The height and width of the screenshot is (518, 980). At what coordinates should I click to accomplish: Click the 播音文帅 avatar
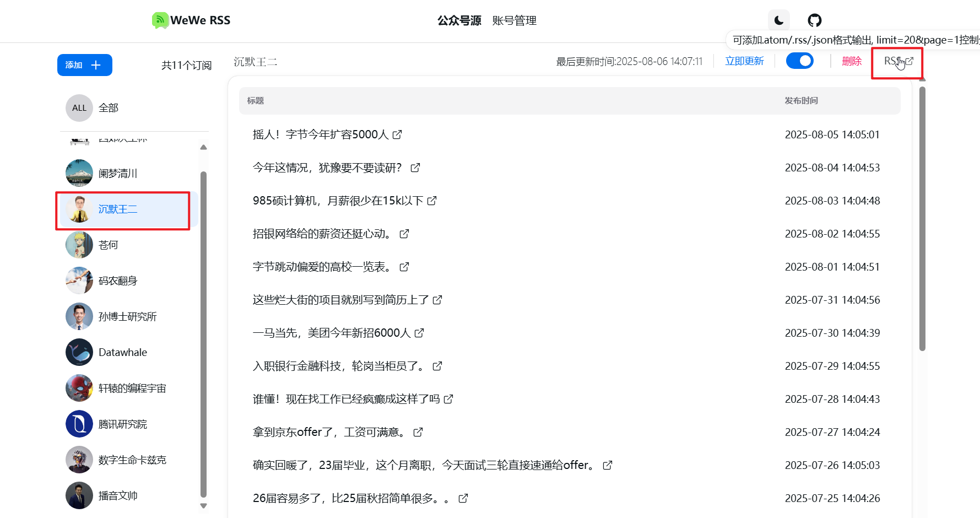[79, 495]
